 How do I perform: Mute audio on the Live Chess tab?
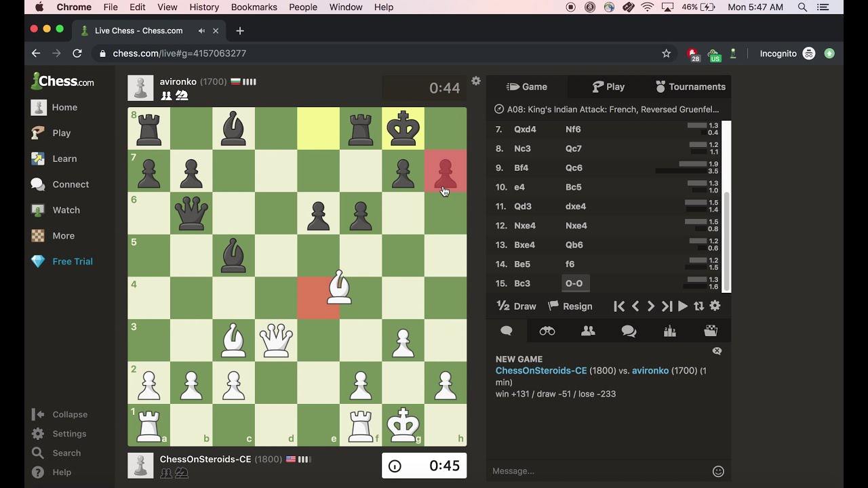tap(202, 30)
